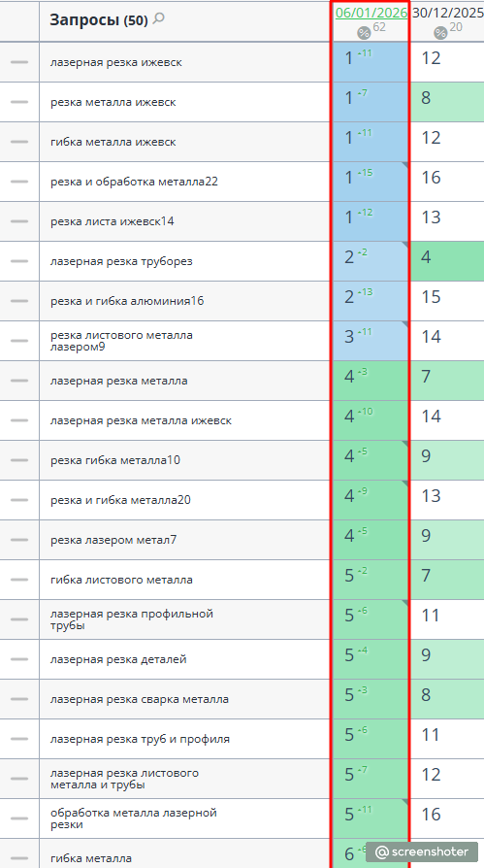Click percent icon under 30/12/2025 date
484x868 pixels.
coord(440,33)
